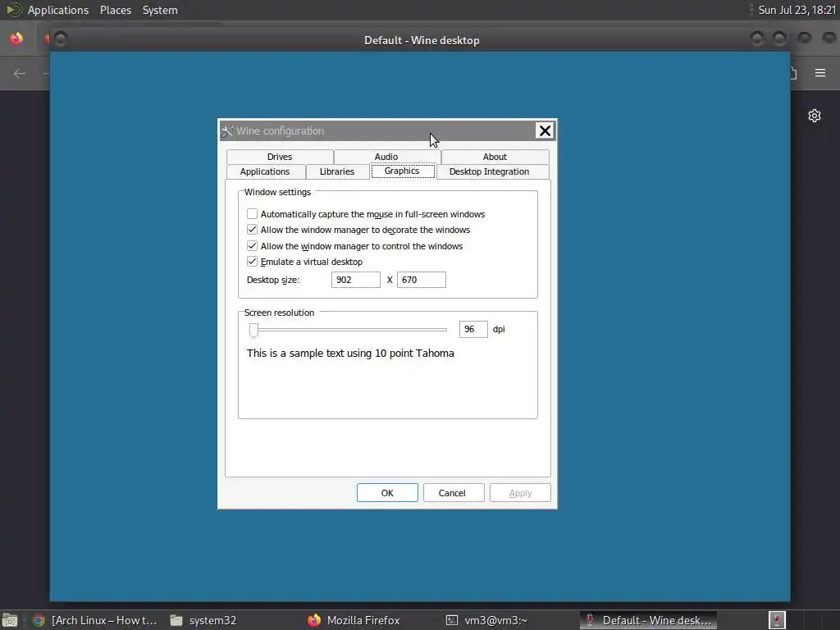Uncheck window manager control the windows
Screen dimensions: 840x630
[253, 246]
